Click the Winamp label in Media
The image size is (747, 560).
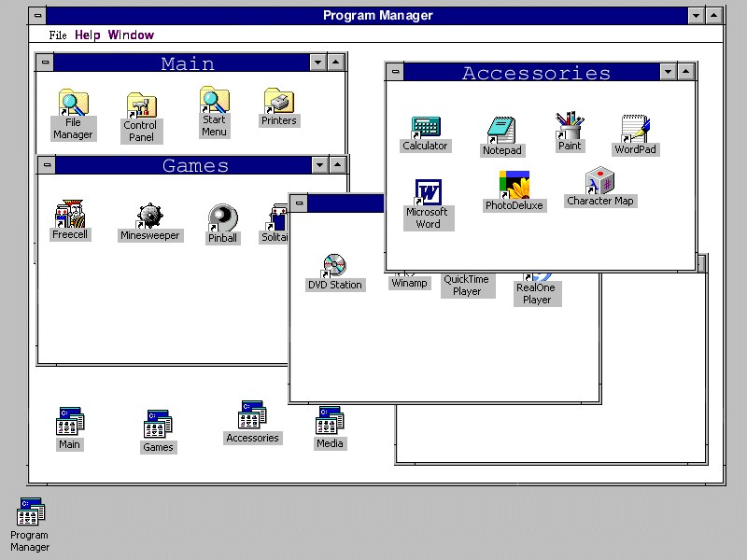[409, 283]
